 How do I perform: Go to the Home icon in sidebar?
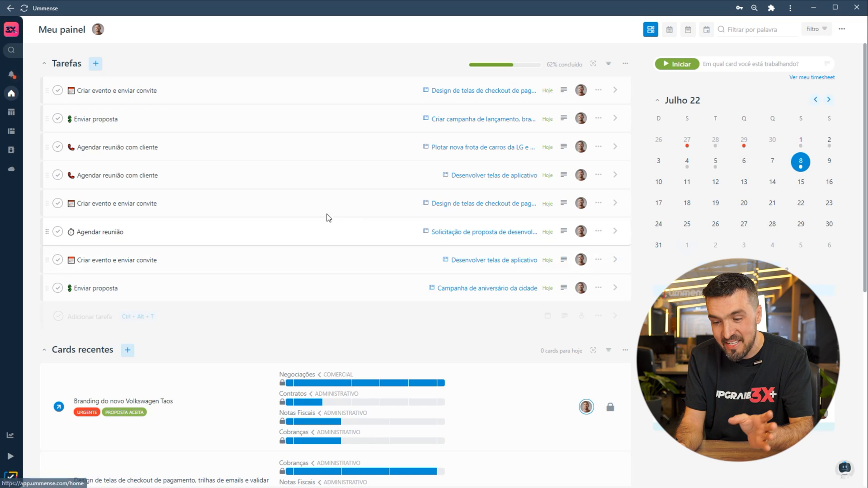tap(11, 94)
